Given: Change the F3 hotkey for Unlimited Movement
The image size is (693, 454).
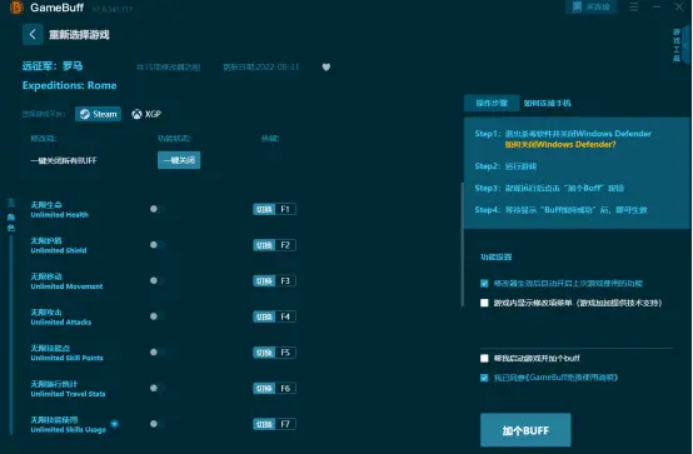Looking at the screenshot, I should 274,281.
